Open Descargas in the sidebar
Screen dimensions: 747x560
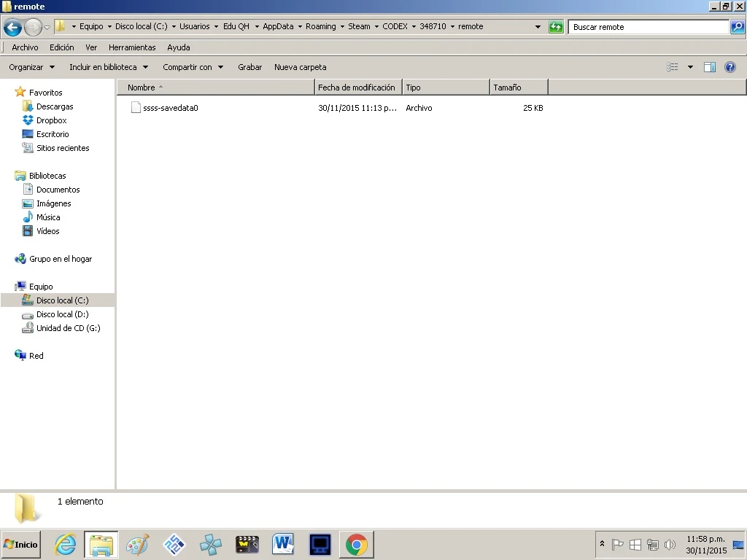pyautogui.click(x=55, y=106)
